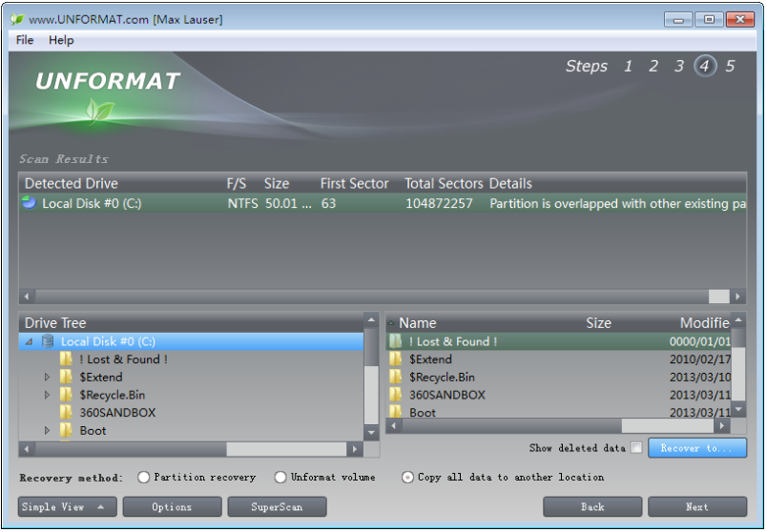Screen dimensions: 767x532
Task: Click the Back button
Action: point(592,506)
